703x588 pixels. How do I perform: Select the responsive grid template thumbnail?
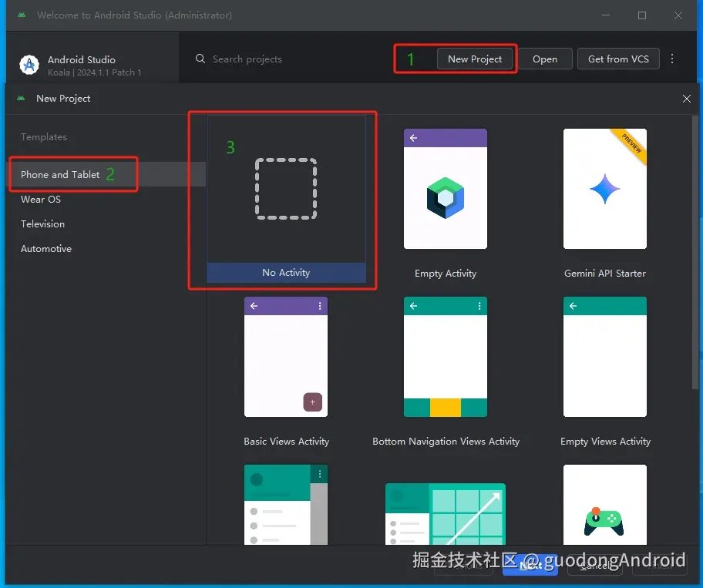[x=446, y=513]
